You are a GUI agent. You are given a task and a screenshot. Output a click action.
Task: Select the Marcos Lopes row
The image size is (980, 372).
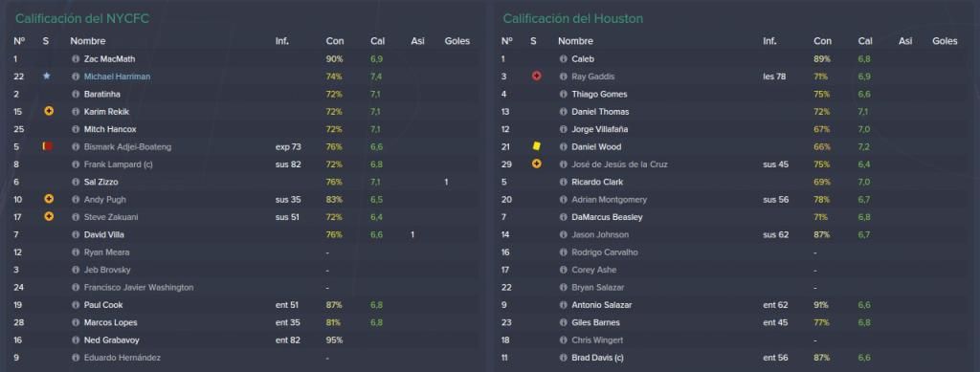tap(245, 322)
